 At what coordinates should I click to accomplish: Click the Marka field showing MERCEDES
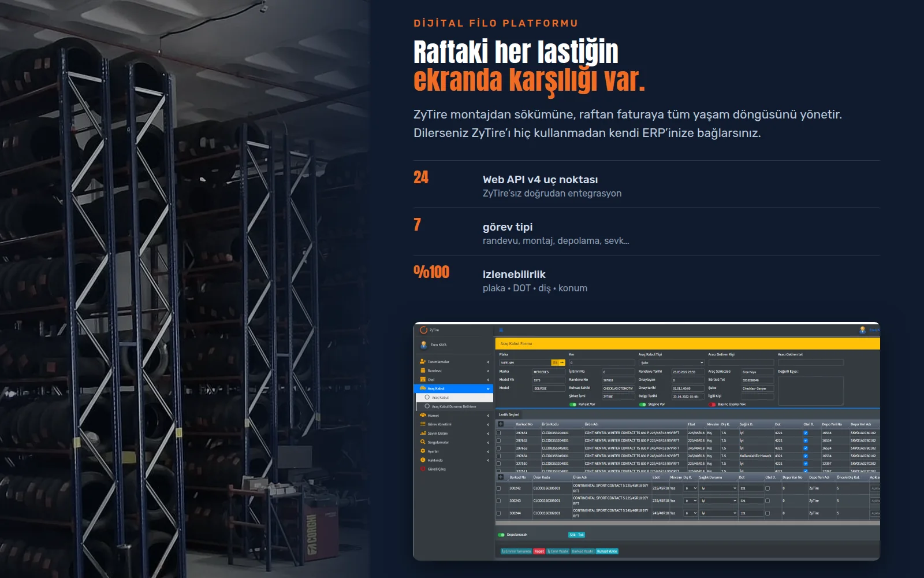tap(549, 372)
